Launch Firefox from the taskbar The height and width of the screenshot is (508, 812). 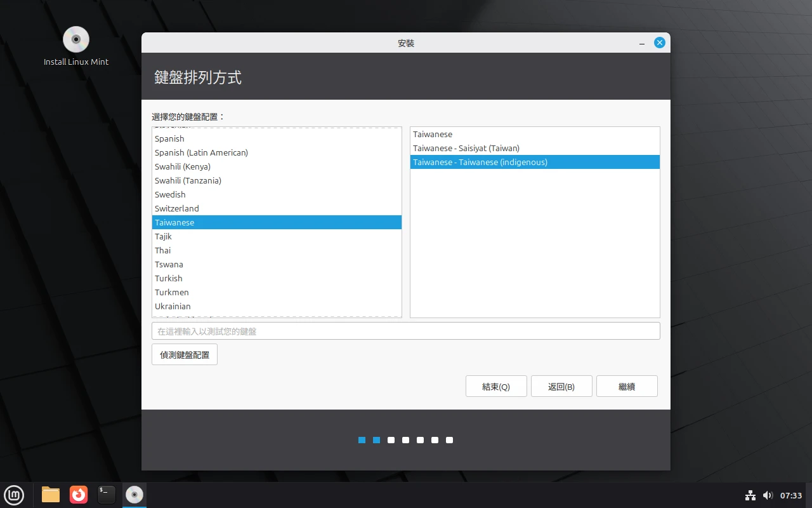click(x=79, y=495)
